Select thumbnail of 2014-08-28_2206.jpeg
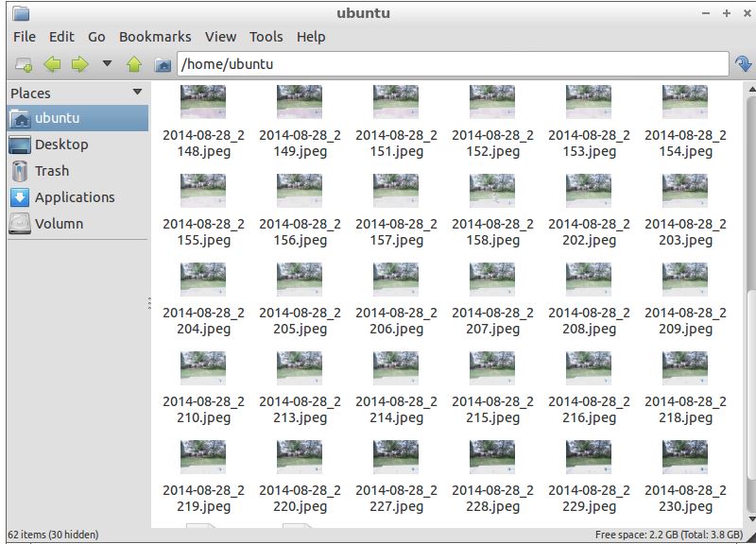This screenshot has height=544, width=756. point(396,279)
